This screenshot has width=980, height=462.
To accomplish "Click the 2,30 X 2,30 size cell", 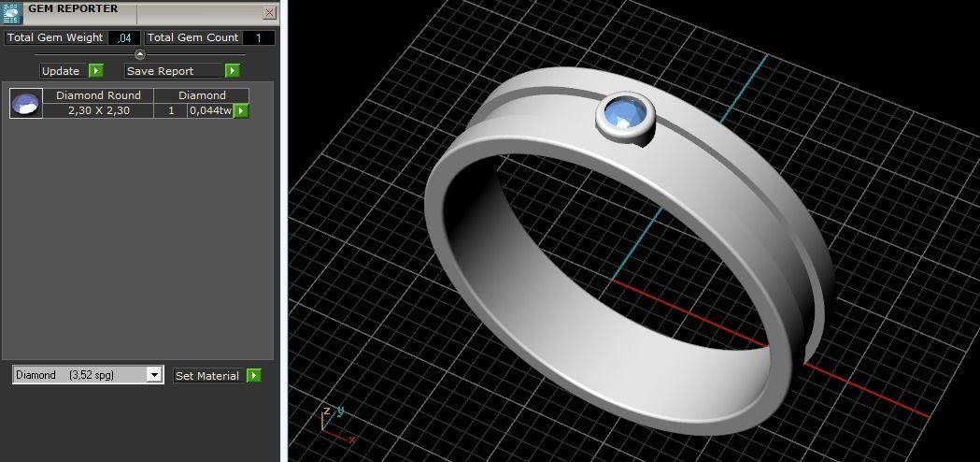I will 98,110.
